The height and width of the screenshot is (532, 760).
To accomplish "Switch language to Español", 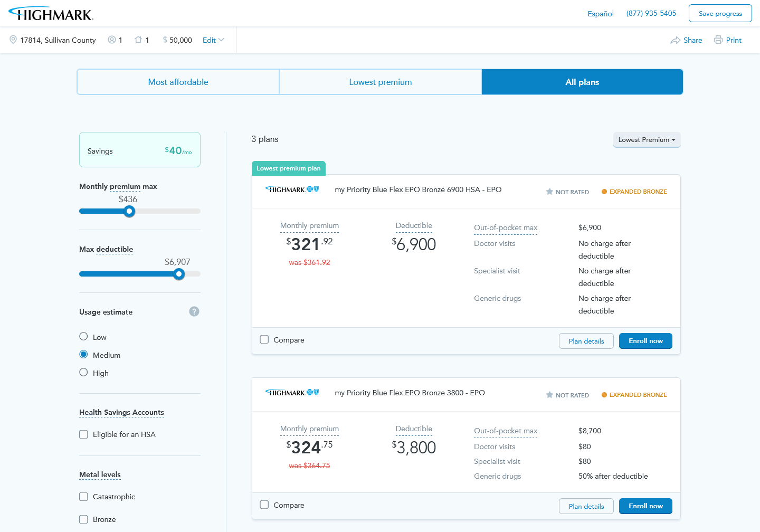I will pos(601,14).
